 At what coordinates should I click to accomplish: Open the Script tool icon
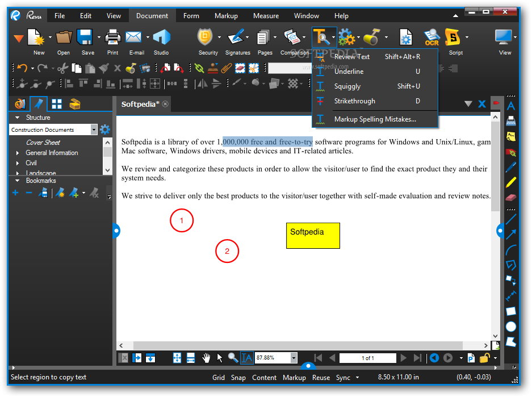(x=453, y=37)
